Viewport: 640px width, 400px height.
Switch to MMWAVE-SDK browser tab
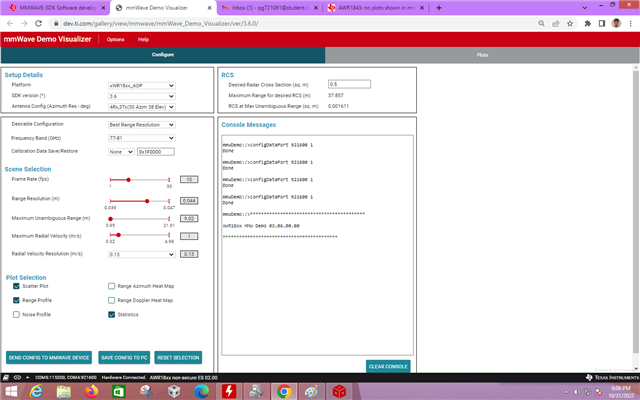coord(57,8)
